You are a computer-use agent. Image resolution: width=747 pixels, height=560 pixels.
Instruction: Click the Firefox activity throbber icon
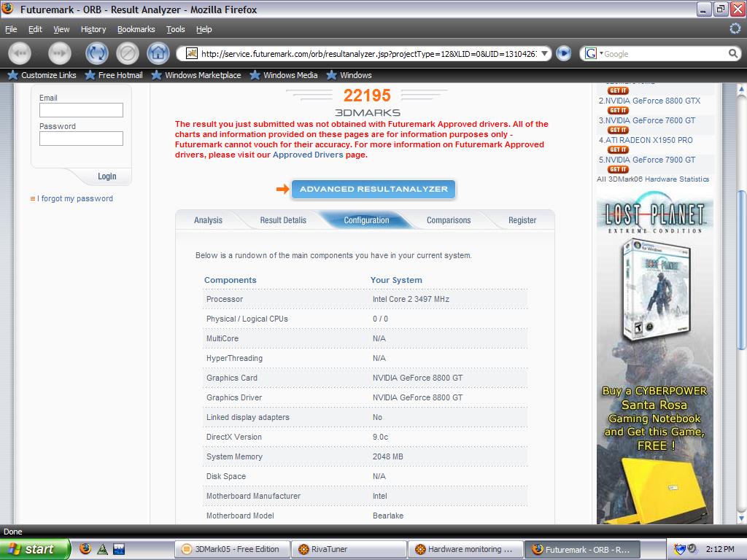pos(735,29)
